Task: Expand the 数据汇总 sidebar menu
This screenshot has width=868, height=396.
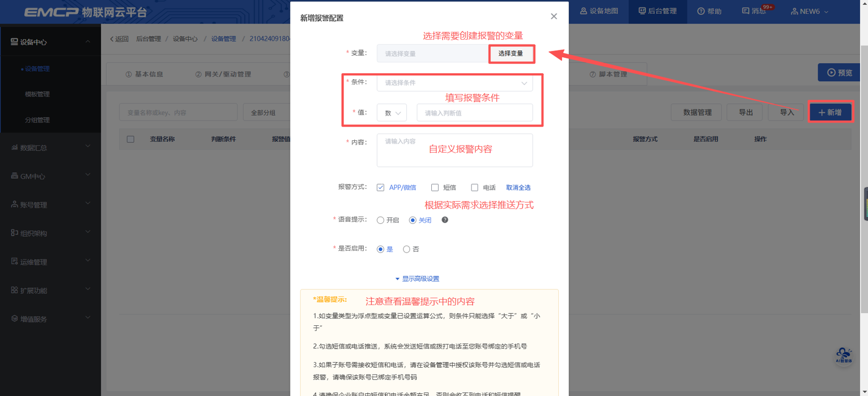Action: 50,148
